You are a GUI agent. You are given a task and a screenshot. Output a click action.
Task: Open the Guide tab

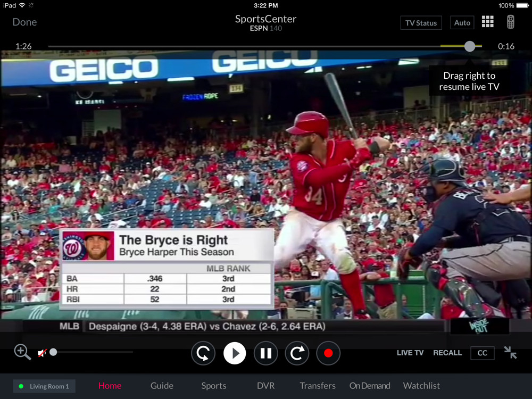[x=162, y=386]
